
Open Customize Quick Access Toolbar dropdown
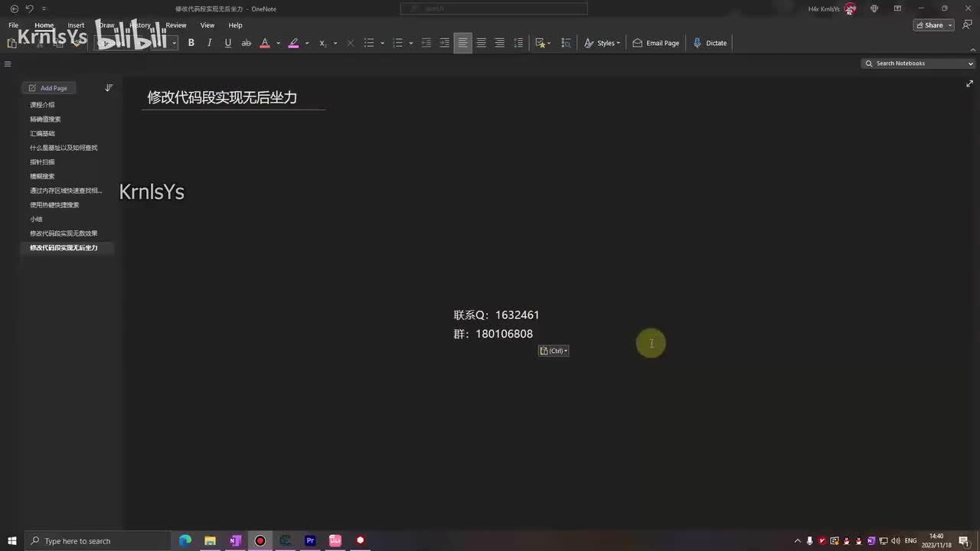point(44,8)
